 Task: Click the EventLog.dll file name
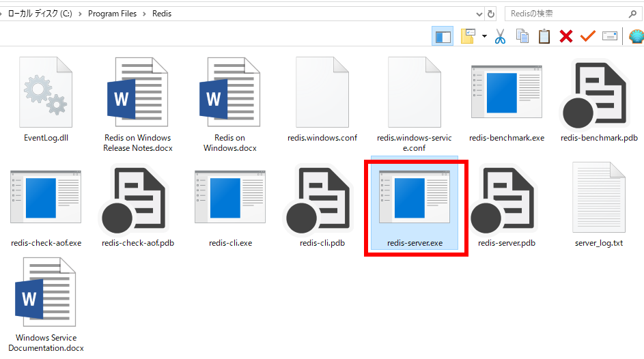pyautogui.click(x=46, y=138)
